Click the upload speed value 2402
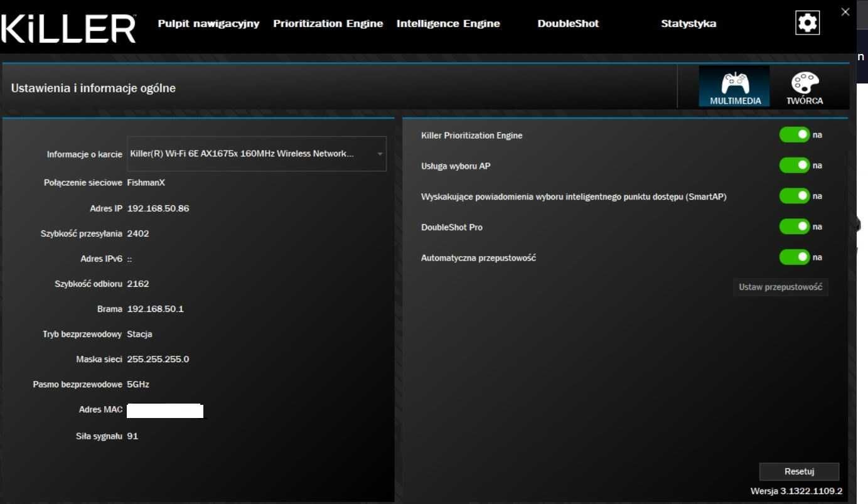Viewport: 868px width, 504px height. [138, 233]
